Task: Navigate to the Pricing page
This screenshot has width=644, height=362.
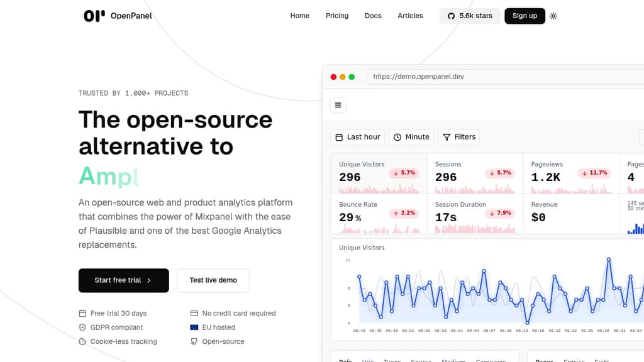Action: click(337, 16)
